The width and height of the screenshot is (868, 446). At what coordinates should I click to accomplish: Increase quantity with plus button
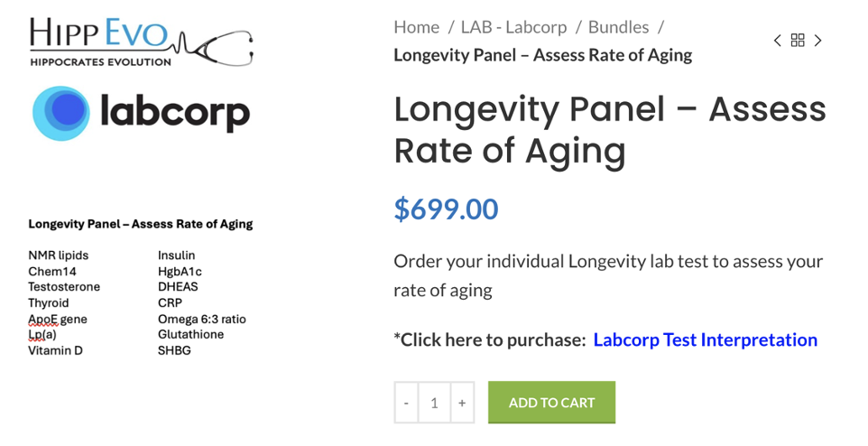point(462,403)
